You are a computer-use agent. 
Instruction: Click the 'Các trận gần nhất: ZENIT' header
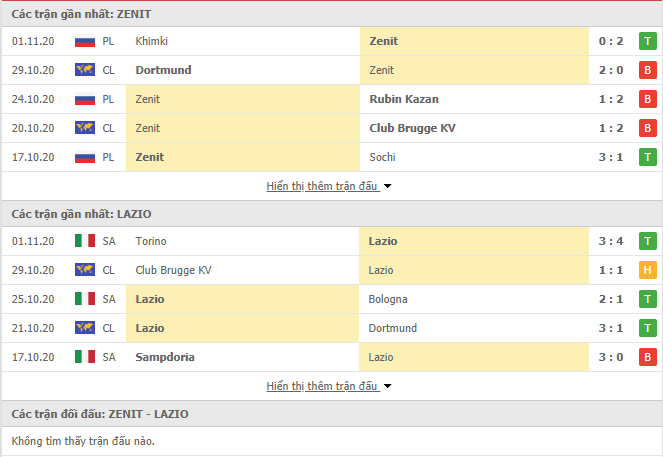click(x=81, y=14)
